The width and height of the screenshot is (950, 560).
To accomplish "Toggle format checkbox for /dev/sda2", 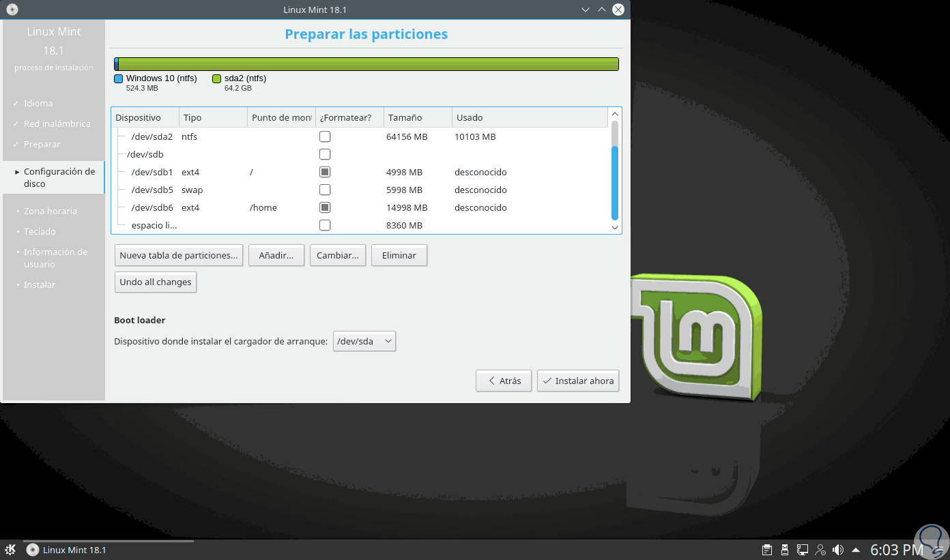I will click(325, 136).
